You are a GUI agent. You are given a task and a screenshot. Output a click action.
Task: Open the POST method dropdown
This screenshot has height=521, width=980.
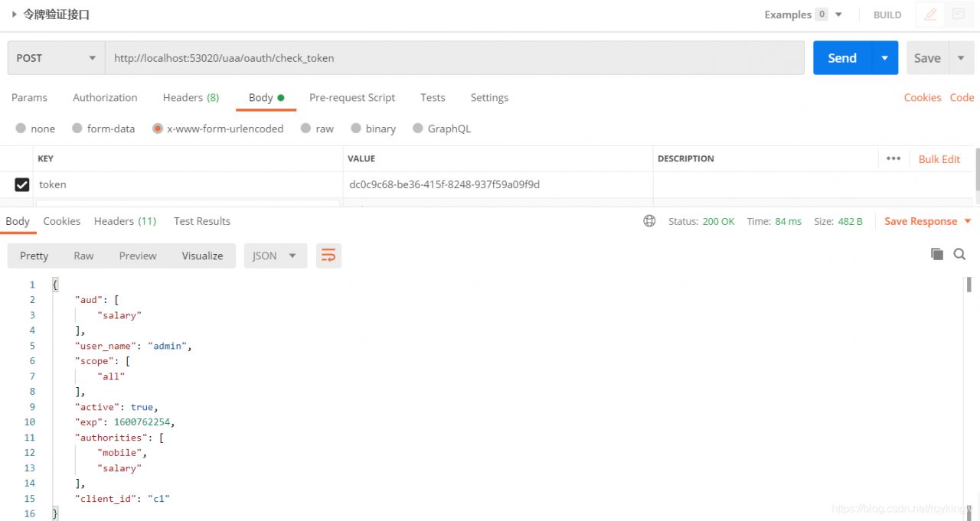(56, 58)
